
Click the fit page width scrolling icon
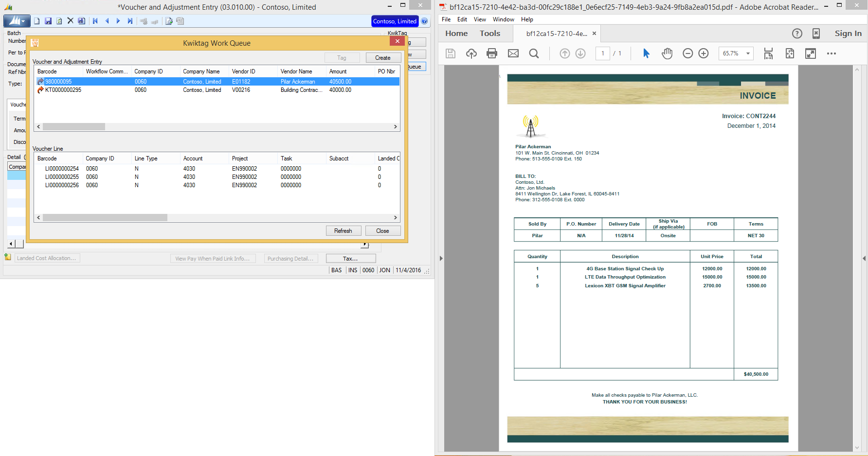[768, 53]
